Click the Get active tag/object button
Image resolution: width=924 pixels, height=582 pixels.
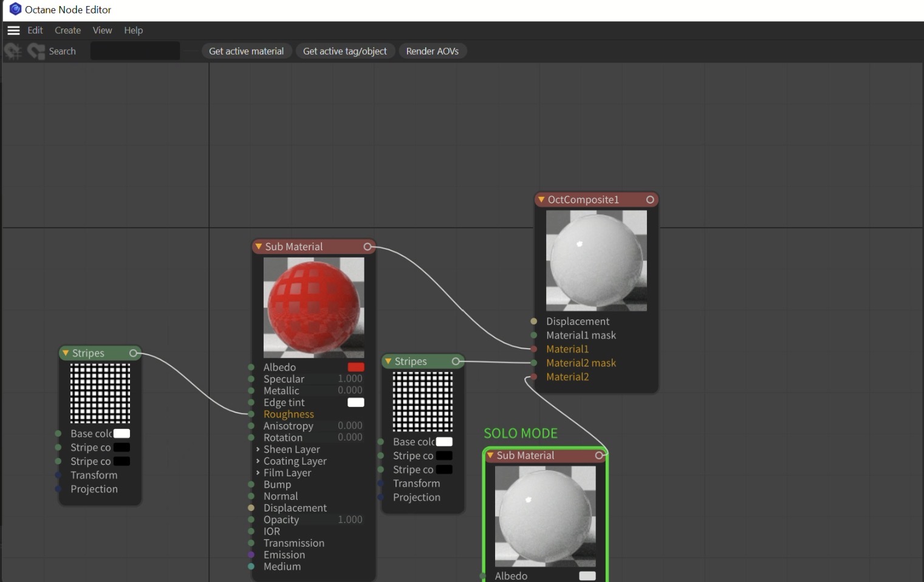click(345, 51)
